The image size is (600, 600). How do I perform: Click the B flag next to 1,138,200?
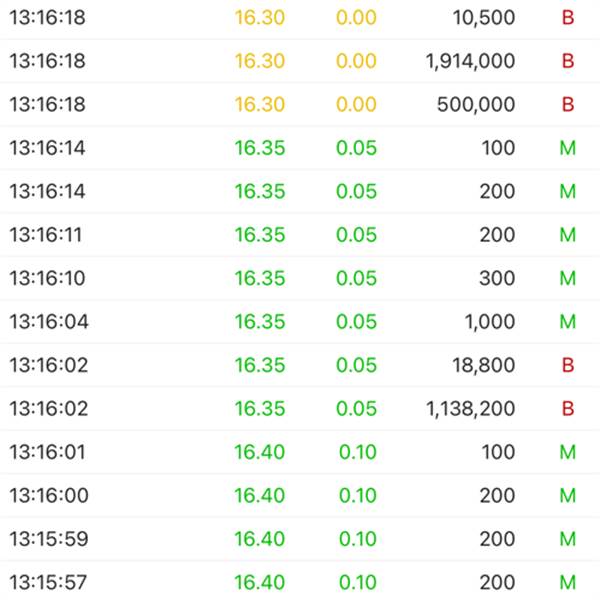568,409
